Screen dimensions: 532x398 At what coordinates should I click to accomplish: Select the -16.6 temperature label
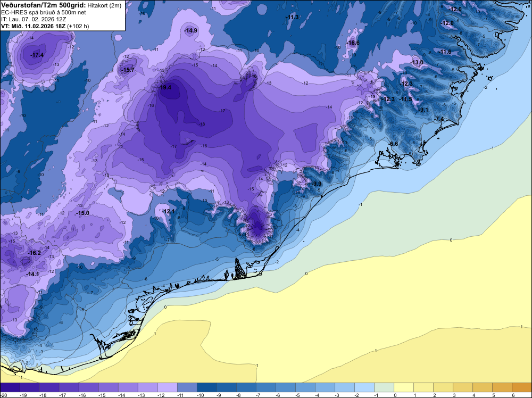point(353,43)
